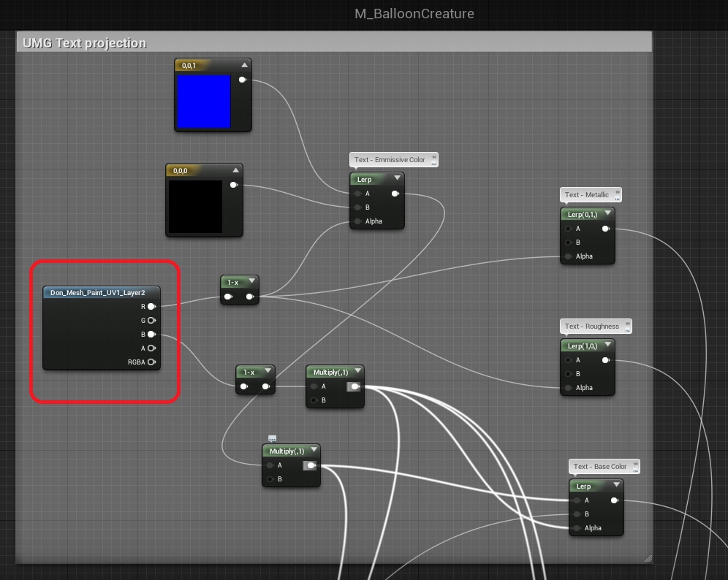Expand the arrow on the Multiply beside the lower 1-x node

click(x=357, y=371)
